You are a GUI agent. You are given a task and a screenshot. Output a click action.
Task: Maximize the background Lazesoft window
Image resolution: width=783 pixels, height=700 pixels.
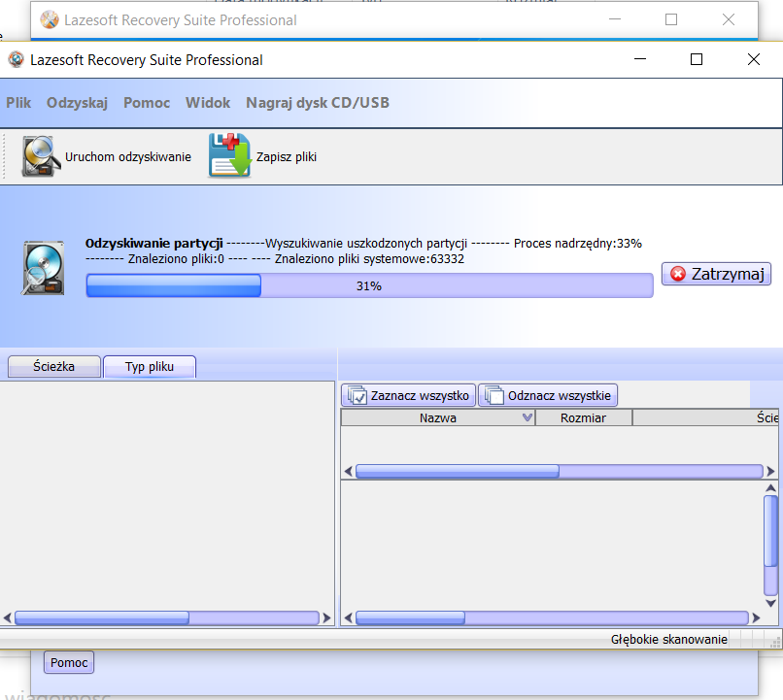tap(671, 20)
